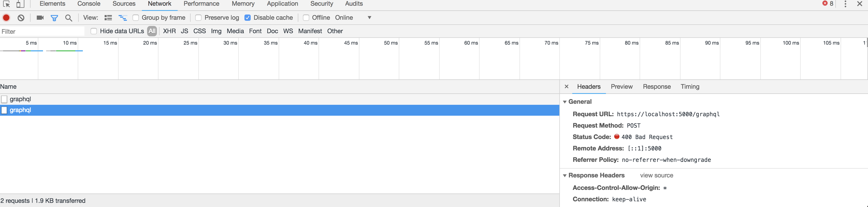Click the 400 Bad Request status text
Image resolution: width=868 pixels, height=207 pixels.
click(647, 137)
